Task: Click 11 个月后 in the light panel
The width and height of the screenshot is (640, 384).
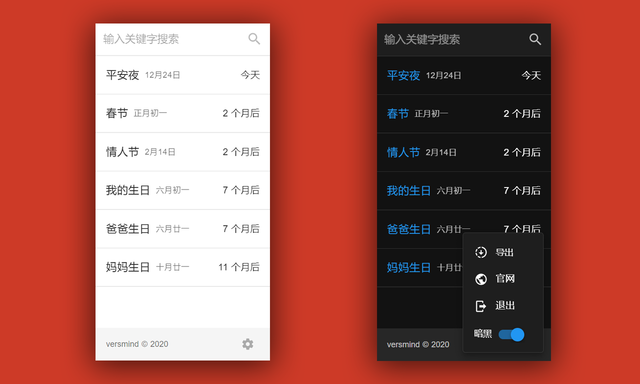Action: pos(239,267)
